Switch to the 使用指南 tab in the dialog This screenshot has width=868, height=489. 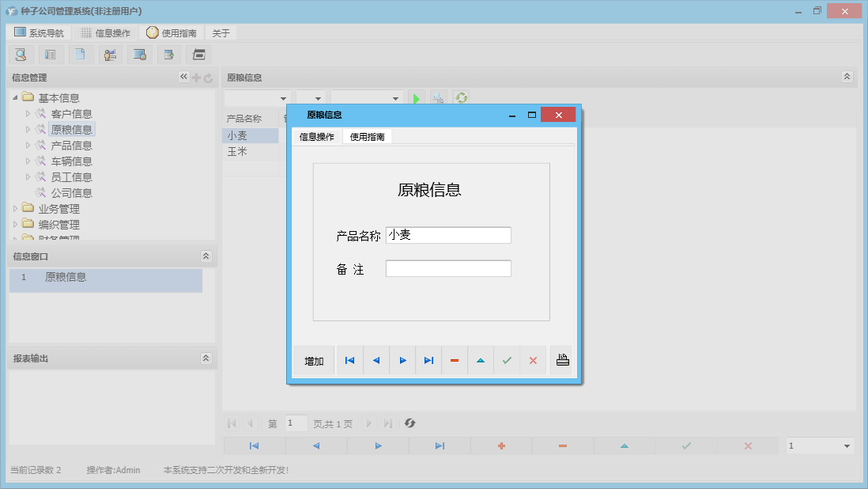[367, 135]
